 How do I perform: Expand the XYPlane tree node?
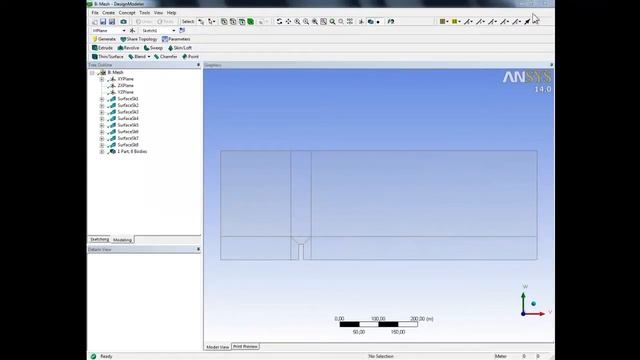(x=102, y=79)
